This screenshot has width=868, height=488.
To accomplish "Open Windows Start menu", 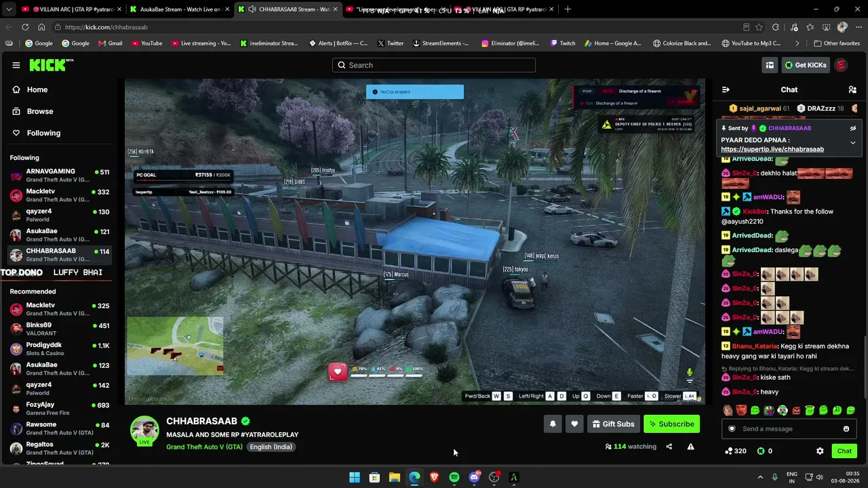I will click(x=355, y=477).
